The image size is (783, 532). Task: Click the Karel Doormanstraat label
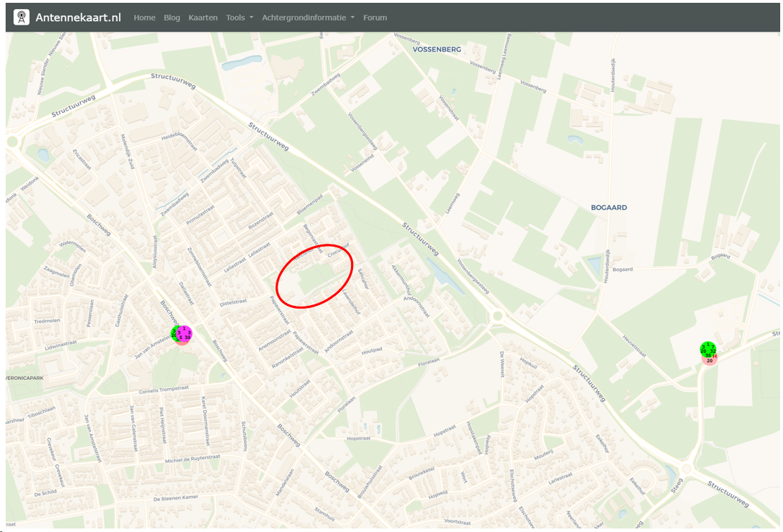[x=205, y=421]
